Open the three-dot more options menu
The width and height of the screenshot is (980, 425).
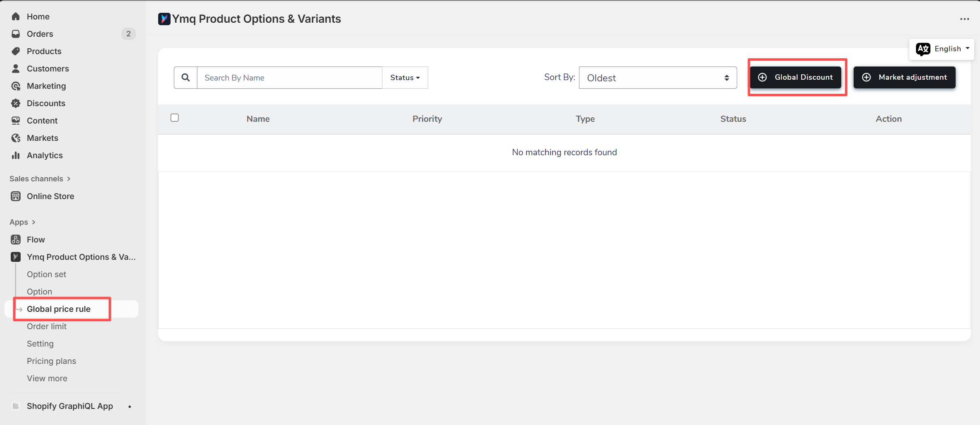click(964, 19)
